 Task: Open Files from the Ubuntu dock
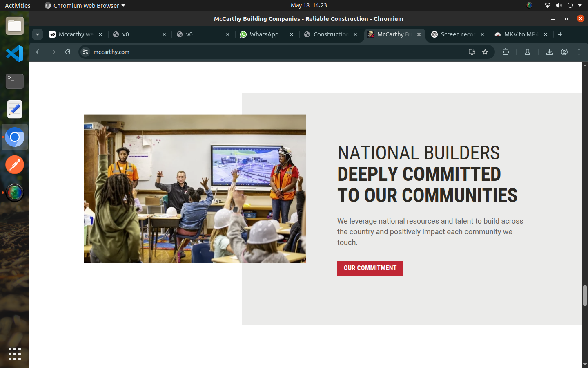[15, 26]
